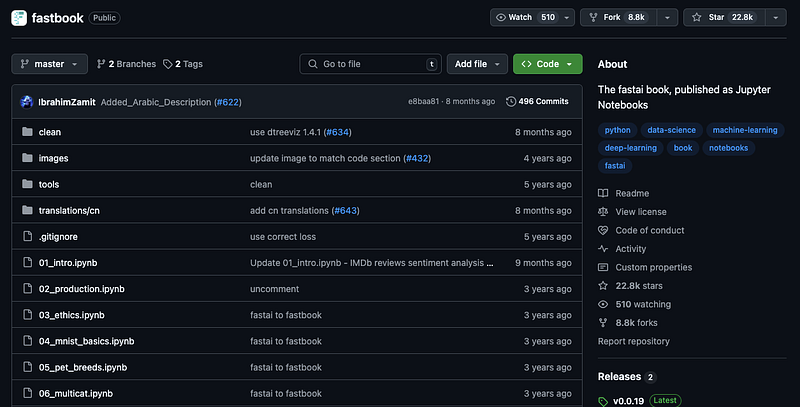Open the 'use correct loss' commit message
800x407 pixels.
click(x=283, y=237)
